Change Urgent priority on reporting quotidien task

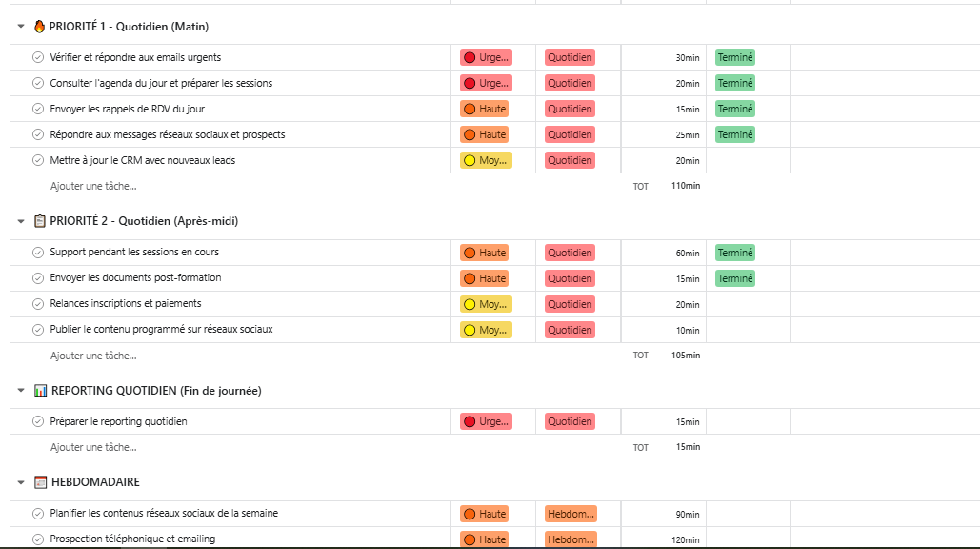(487, 421)
